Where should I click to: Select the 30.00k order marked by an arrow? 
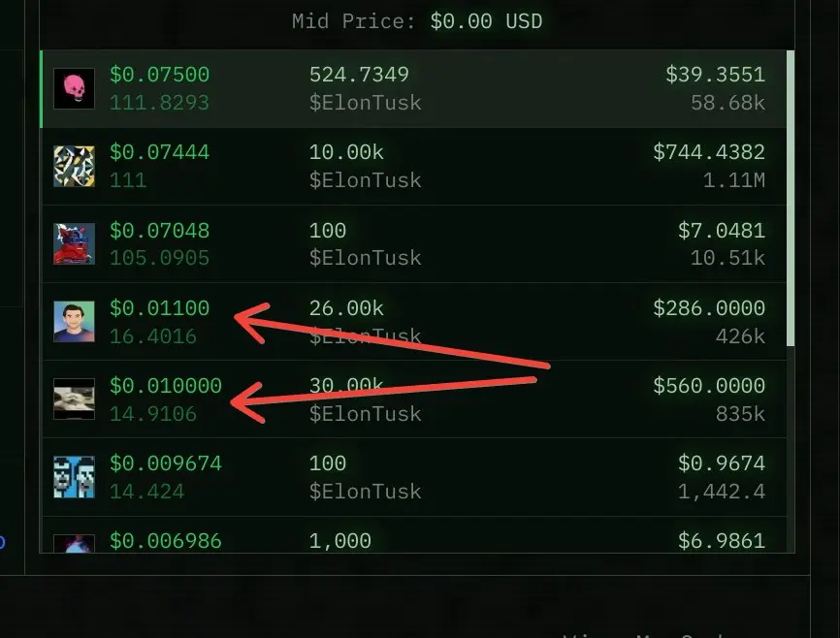click(x=417, y=399)
